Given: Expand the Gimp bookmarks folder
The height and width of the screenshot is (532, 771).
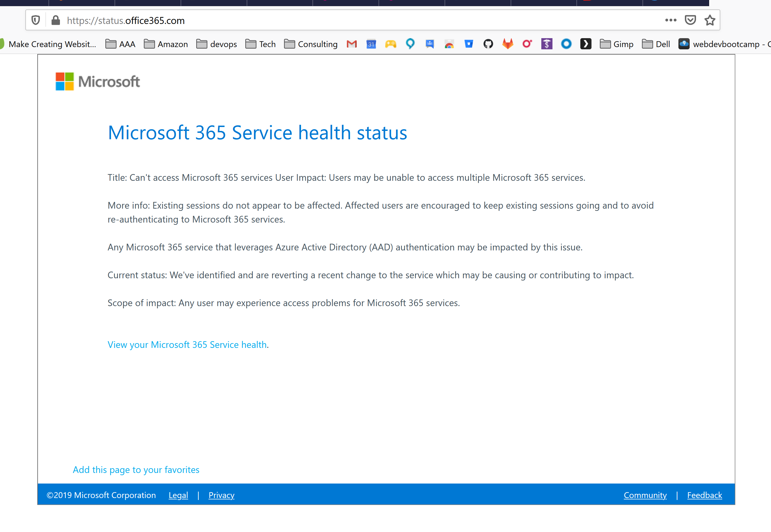Looking at the screenshot, I should 617,44.
